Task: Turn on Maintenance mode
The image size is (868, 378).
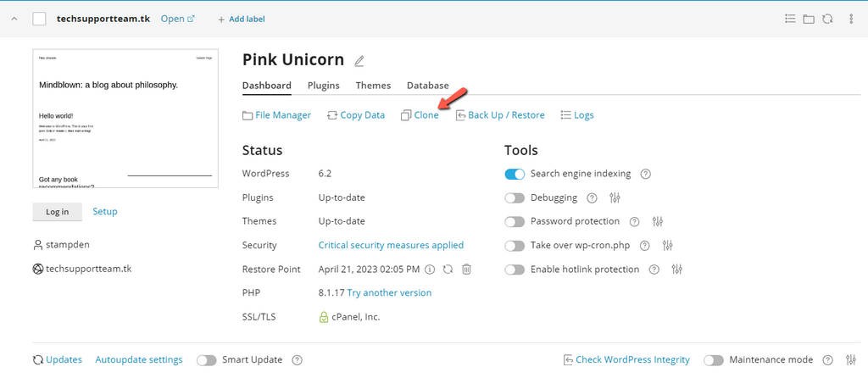Action: pos(714,360)
